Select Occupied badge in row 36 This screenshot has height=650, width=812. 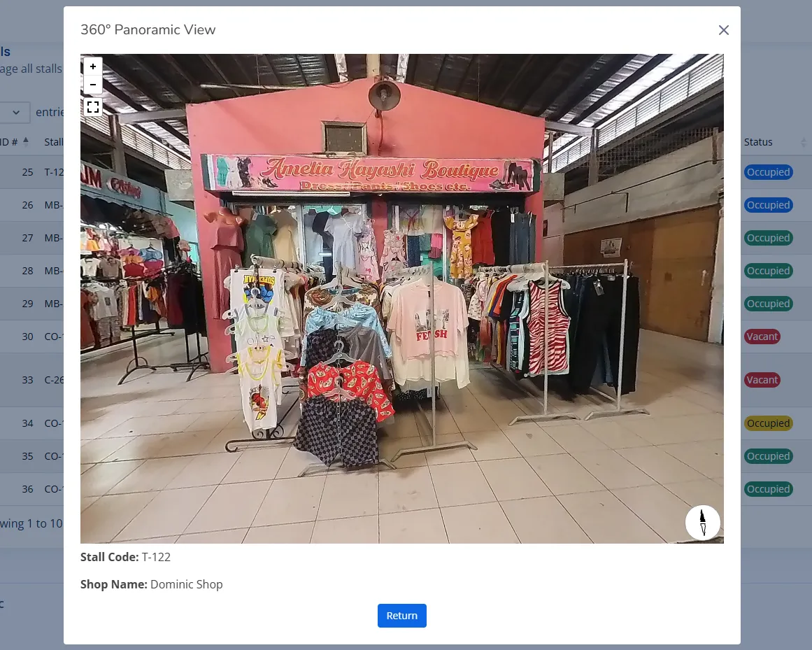[768, 489]
